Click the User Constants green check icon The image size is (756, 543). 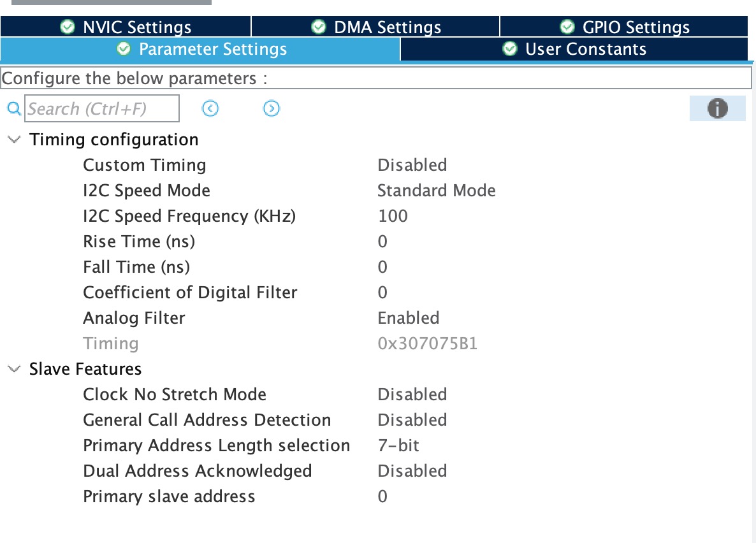(509, 48)
